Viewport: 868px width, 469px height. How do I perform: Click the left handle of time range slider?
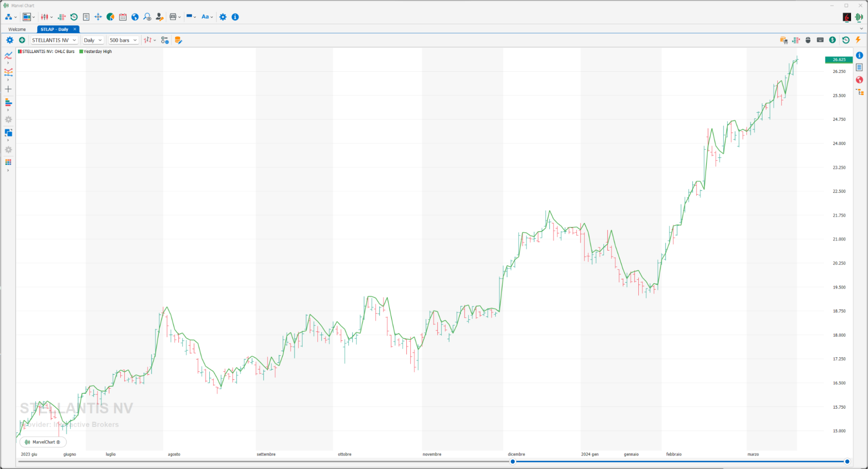point(512,462)
